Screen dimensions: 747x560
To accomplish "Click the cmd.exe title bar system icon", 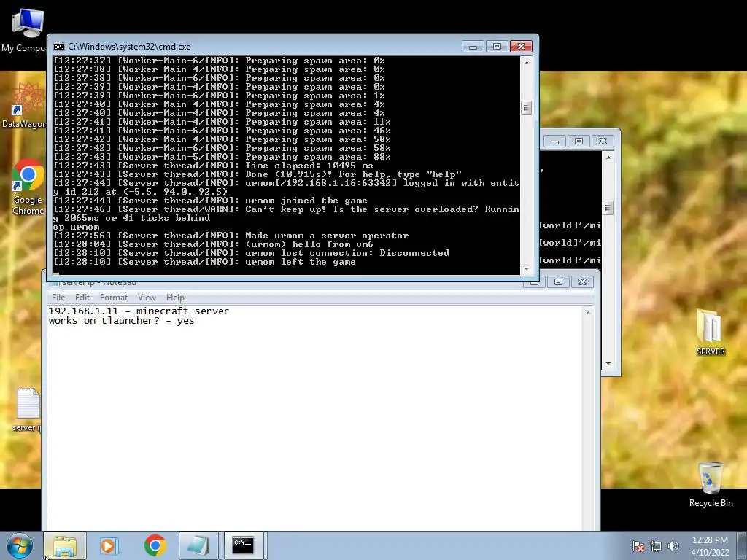I will click(59, 47).
